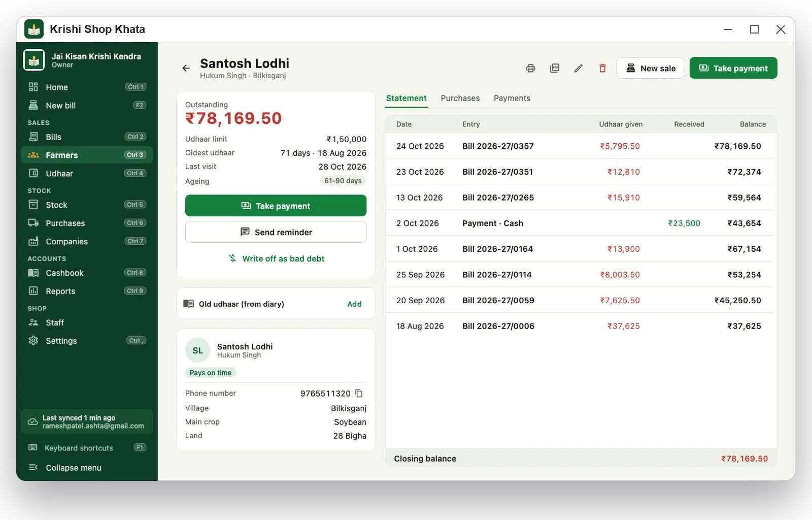Click the green Take payment button in header
This screenshot has height=520, width=812.
click(x=733, y=68)
